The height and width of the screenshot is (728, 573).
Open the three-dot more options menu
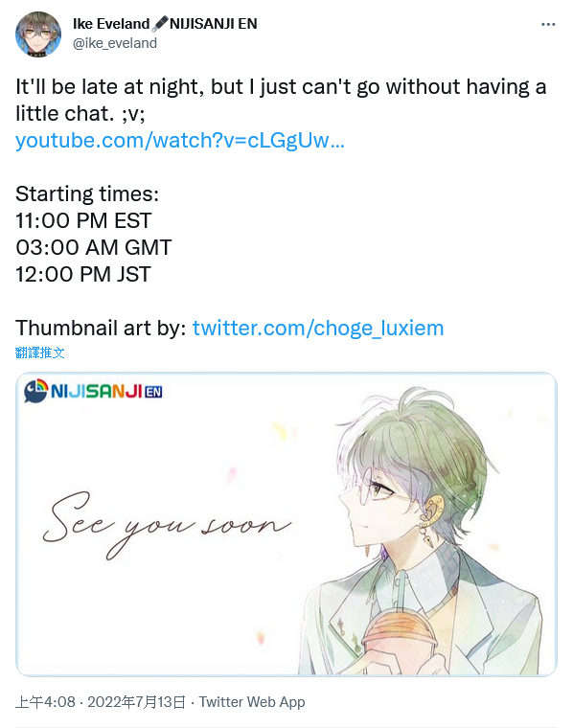click(548, 24)
